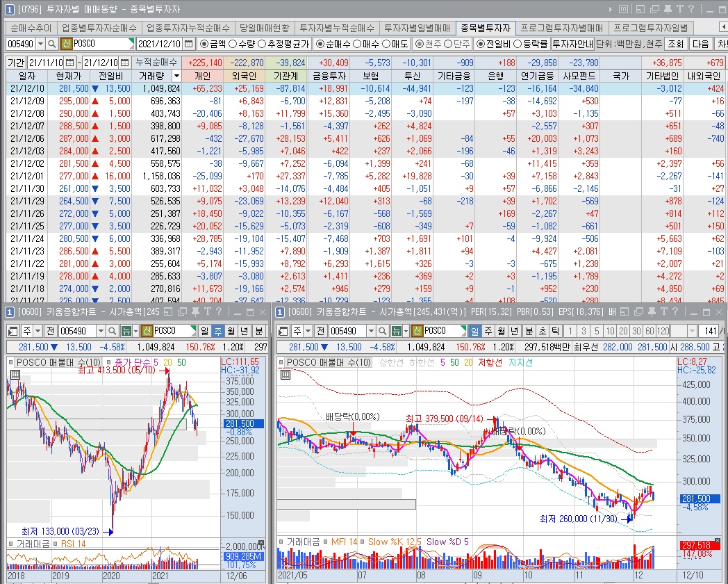Expand the 뉴 dropdown arrow in left chart
Viewport: 728px width, 584px height.
tap(135, 331)
